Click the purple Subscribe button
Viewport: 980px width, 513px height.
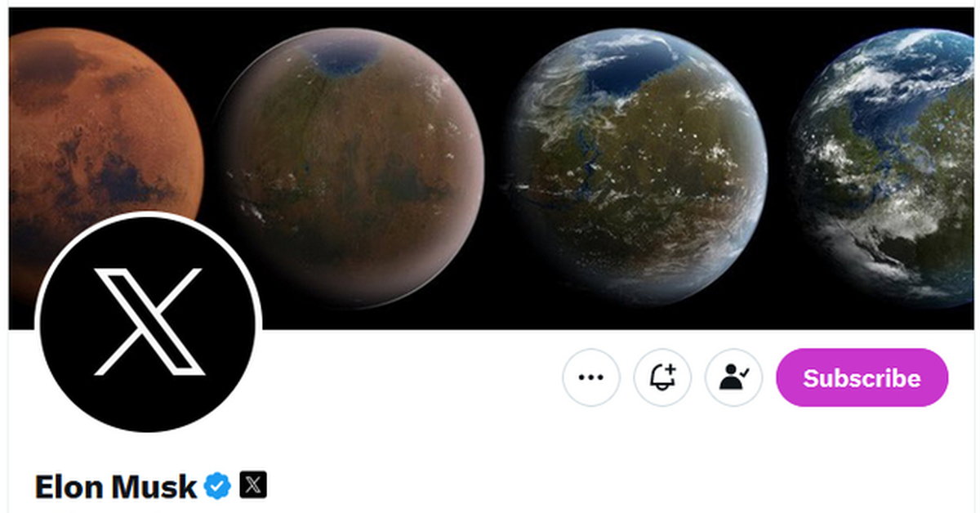click(862, 377)
